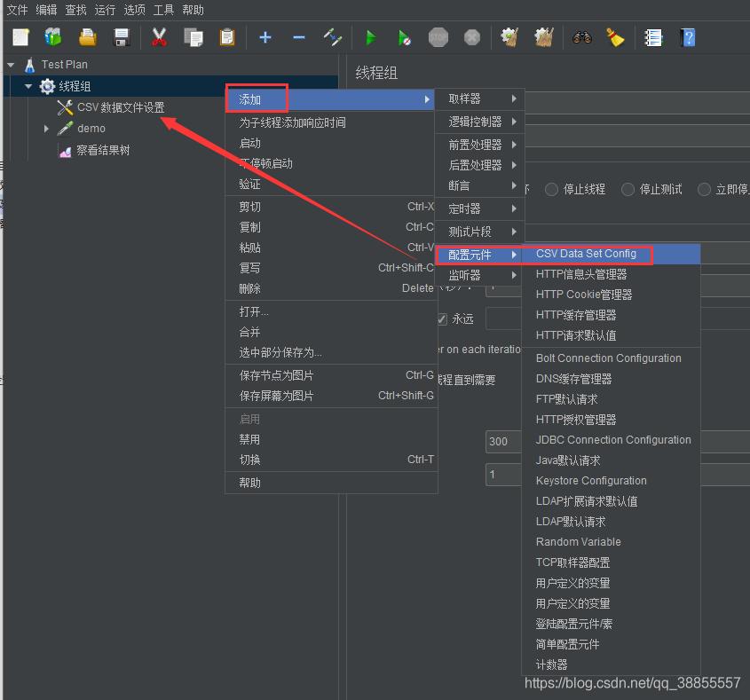Choose HTTP信息头管理器 from submenu
The width and height of the screenshot is (750, 700).
coord(611,274)
